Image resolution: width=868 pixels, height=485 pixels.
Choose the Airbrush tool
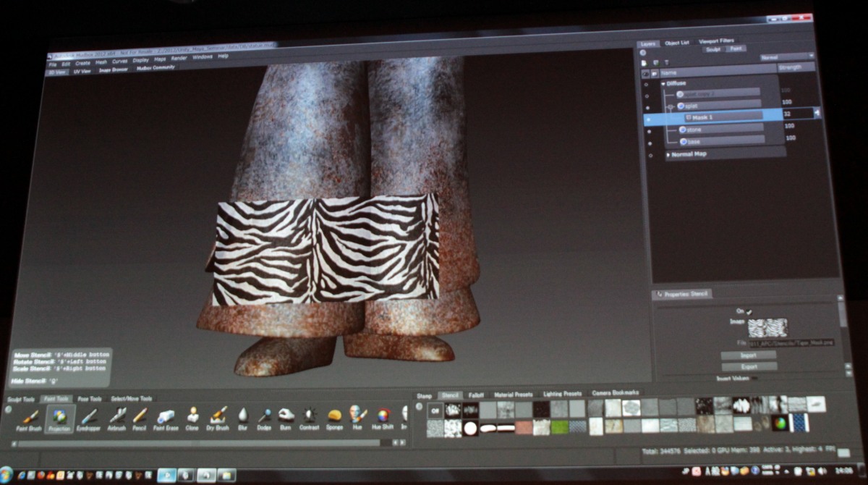pos(116,418)
